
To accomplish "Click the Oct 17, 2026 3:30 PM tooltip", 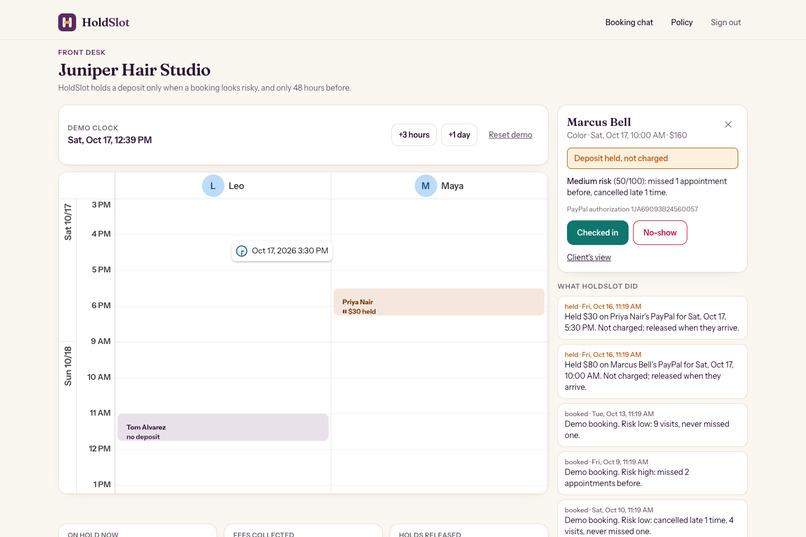I will (x=282, y=251).
